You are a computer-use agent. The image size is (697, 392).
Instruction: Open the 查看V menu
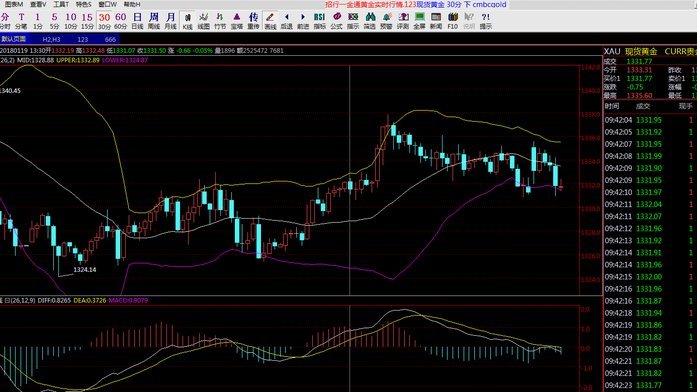[x=38, y=4]
